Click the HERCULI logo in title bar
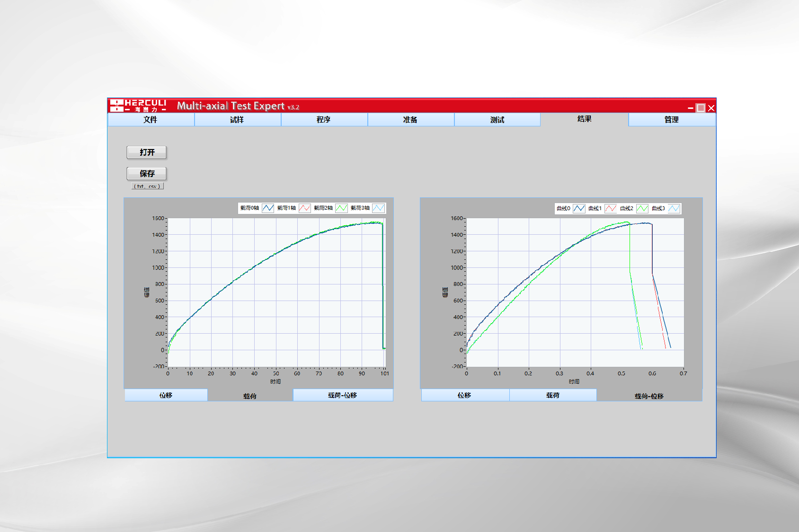The image size is (799, 532). (138, 106)
